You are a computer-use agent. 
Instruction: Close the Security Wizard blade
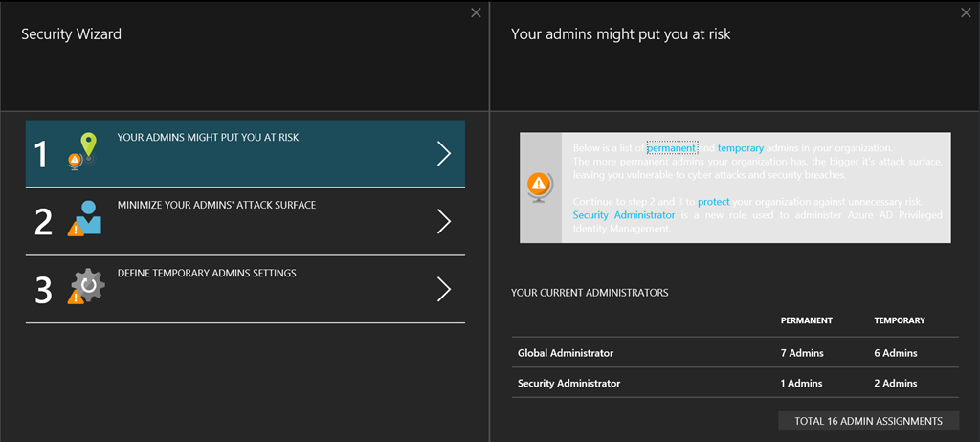(x=476, y=12)
